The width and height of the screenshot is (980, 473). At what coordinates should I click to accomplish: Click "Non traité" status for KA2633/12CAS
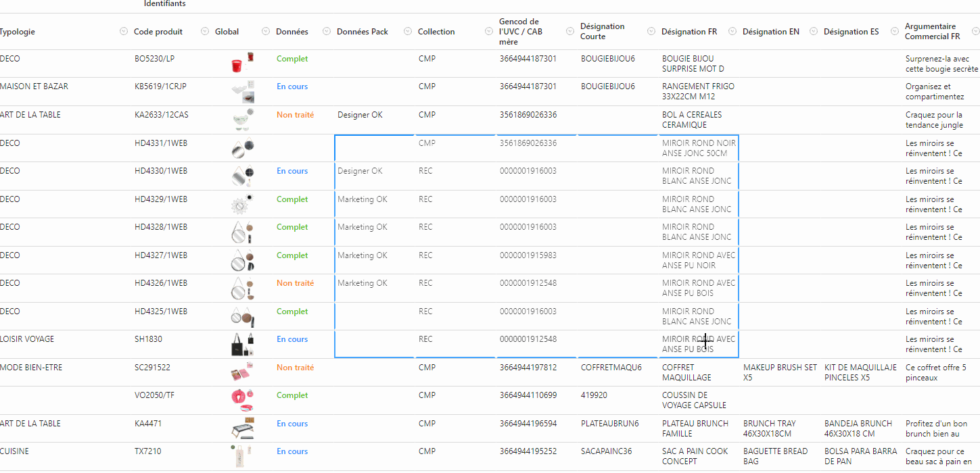click(x=295, y=115)
